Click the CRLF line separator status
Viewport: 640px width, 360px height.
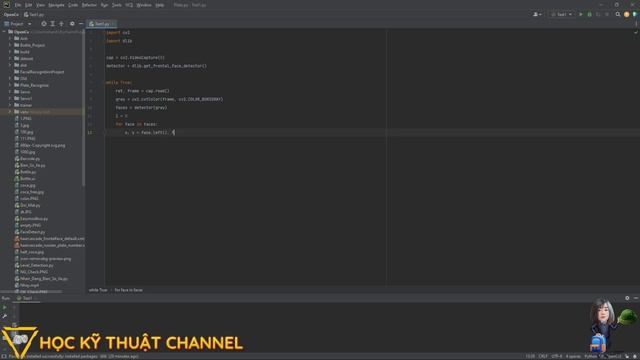(543, 356)
